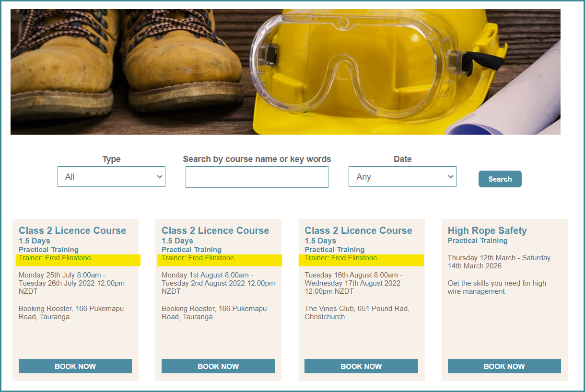This screenshot has width=585, height=392.
Task: Book the 1st August Class 2 course
Action: 218,366
